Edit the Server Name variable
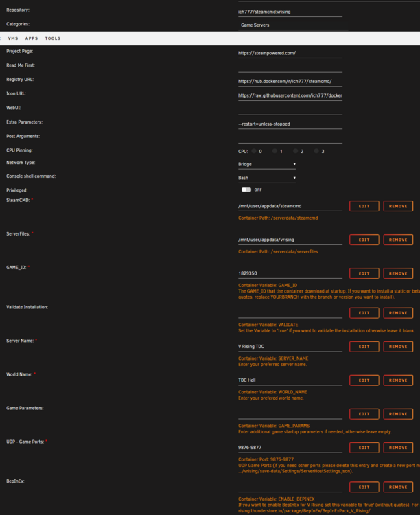 tap(364, 347)
